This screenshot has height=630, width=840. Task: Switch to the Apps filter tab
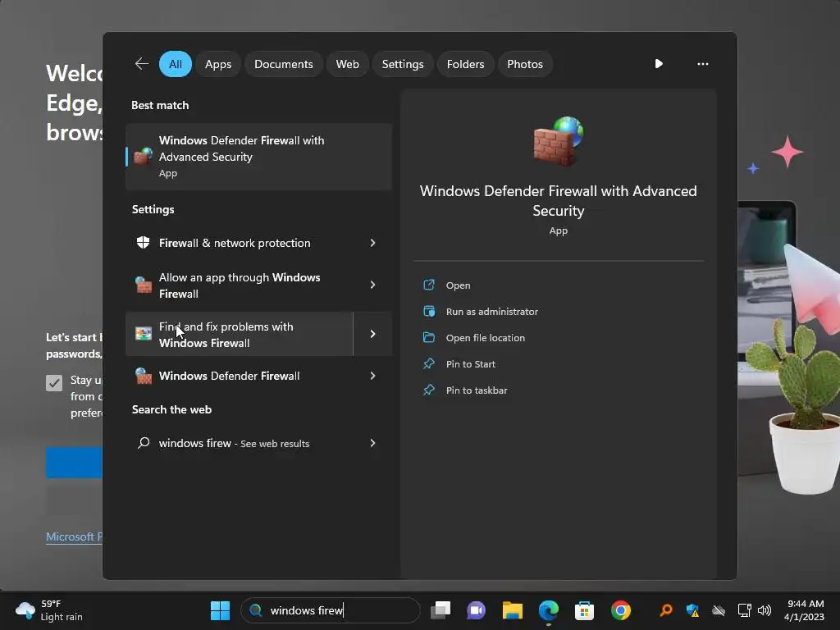click(x=218, y=64)
